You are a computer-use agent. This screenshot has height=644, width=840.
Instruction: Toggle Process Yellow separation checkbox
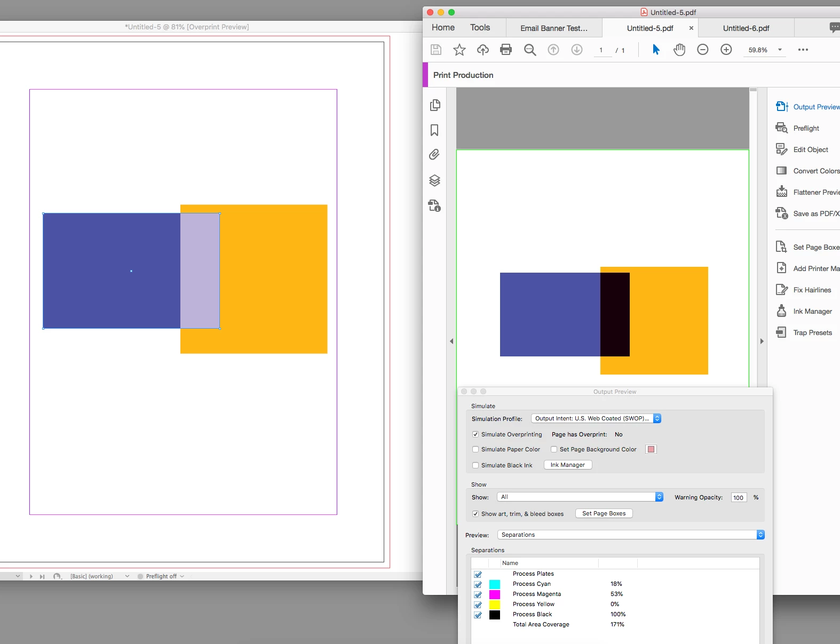[478, 605]
